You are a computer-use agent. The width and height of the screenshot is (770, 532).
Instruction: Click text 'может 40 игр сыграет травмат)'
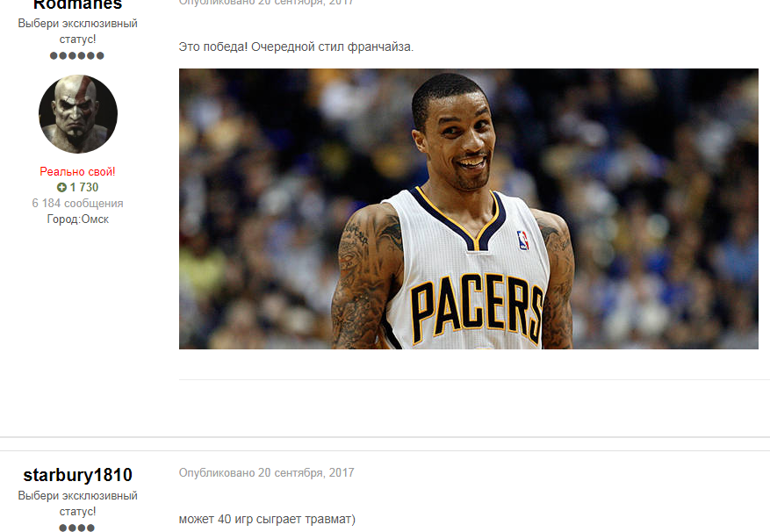(x=267, y=519)
